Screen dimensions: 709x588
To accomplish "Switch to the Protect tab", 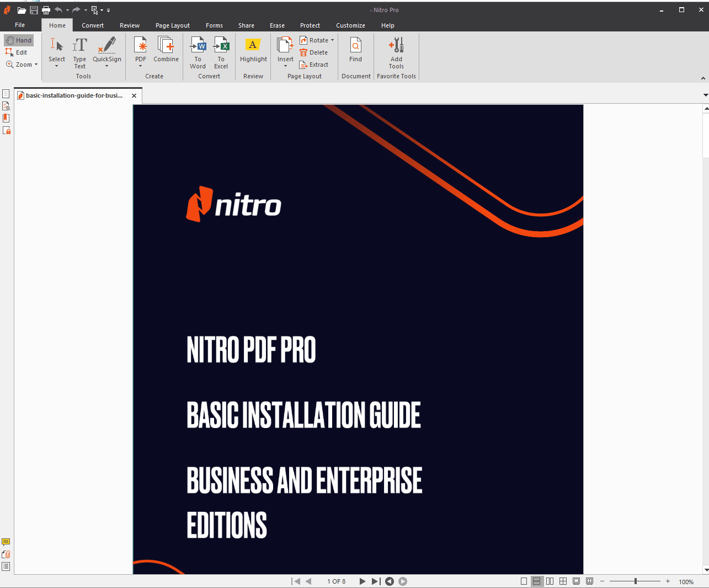I will click(310, 25).
